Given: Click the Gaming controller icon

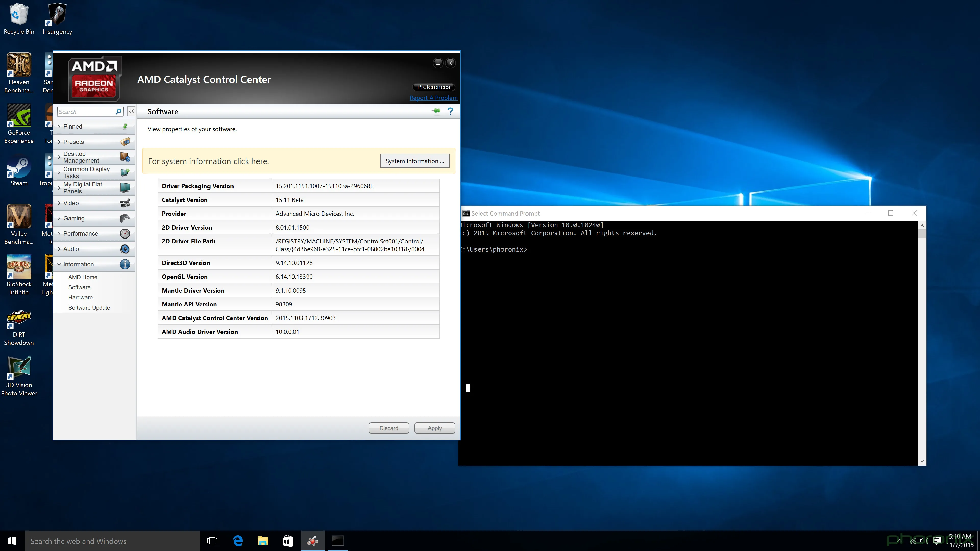Looking at the screenshot, I should coord(125,218).
